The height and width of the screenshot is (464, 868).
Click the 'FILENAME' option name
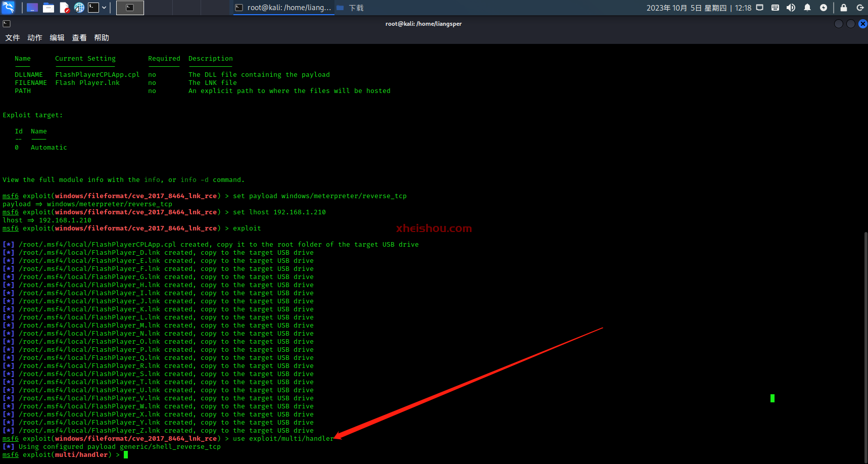click(x=31, y=83)
